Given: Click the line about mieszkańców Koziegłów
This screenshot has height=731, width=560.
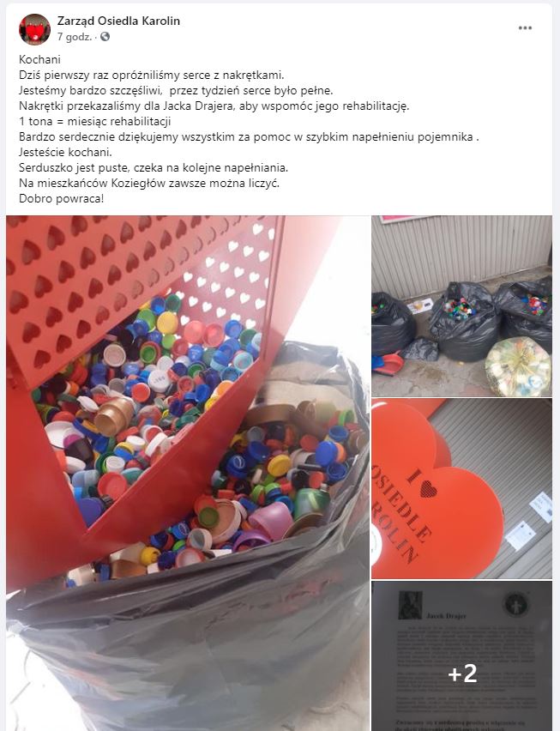Looking at the screenshot, I should pos(149,183).
